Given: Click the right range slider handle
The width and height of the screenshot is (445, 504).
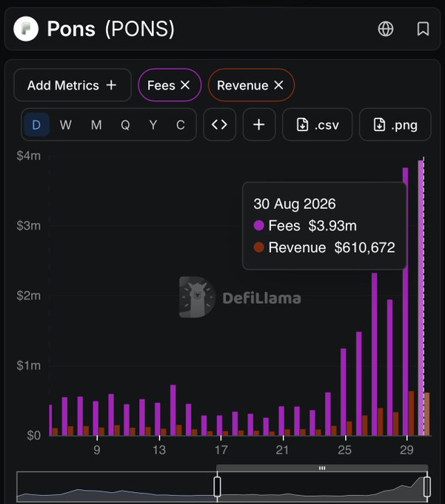Looking at the screenshot, I should pos(427,487).
